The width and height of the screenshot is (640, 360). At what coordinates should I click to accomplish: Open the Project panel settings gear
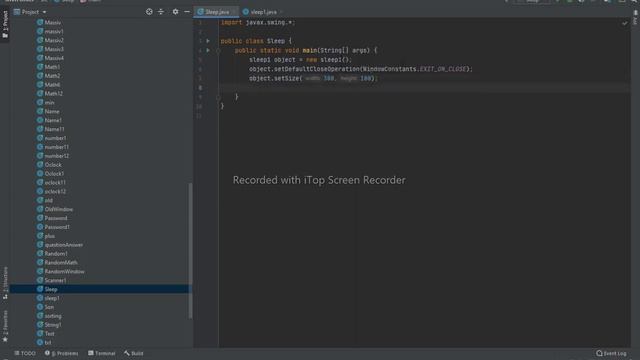[175, 12]
